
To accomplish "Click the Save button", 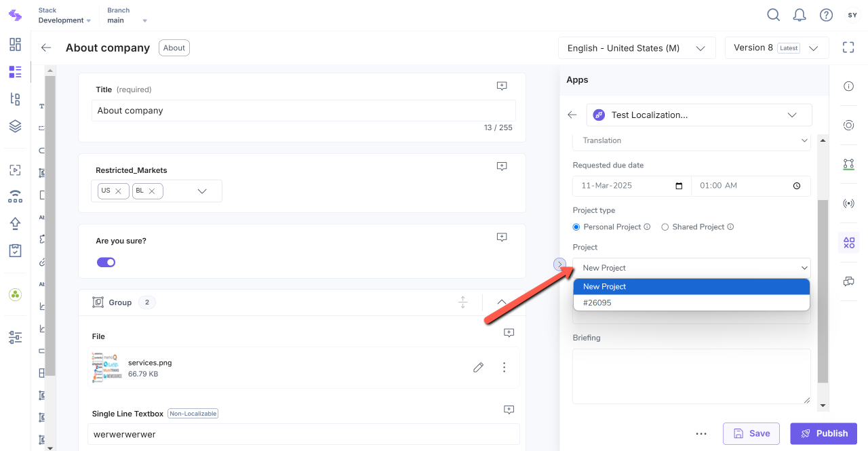I will 751,433.
